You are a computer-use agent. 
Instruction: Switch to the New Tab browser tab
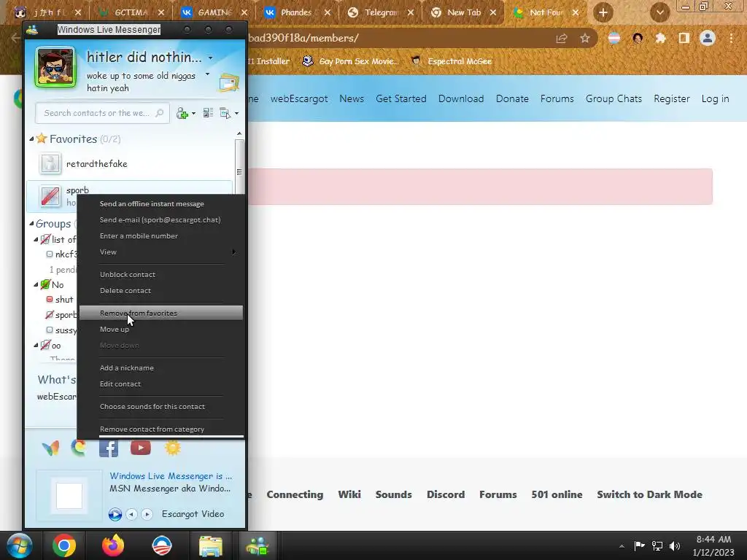[x=462, y=12]
